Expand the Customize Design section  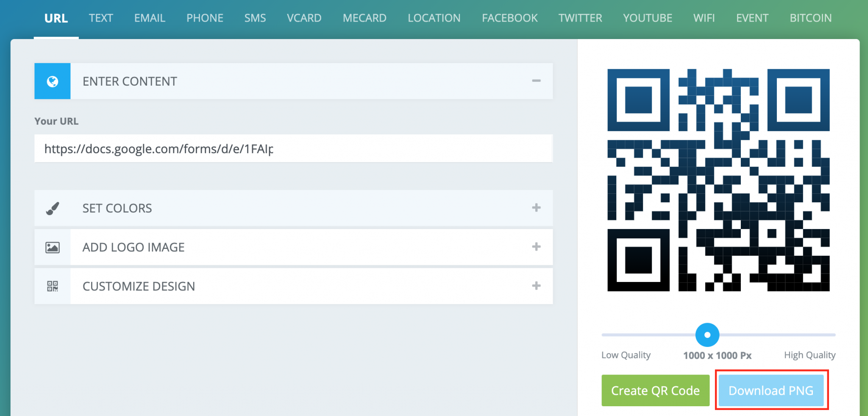click(536, 286)
